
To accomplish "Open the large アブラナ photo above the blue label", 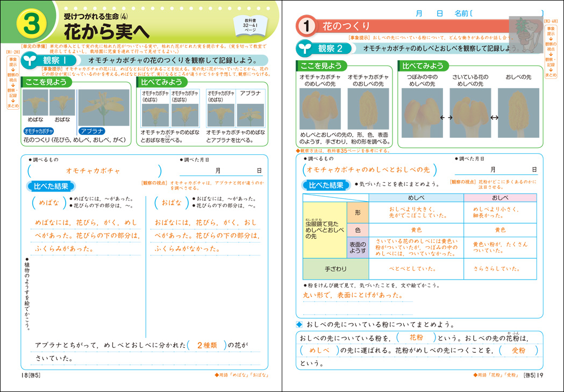I will 104,108.
